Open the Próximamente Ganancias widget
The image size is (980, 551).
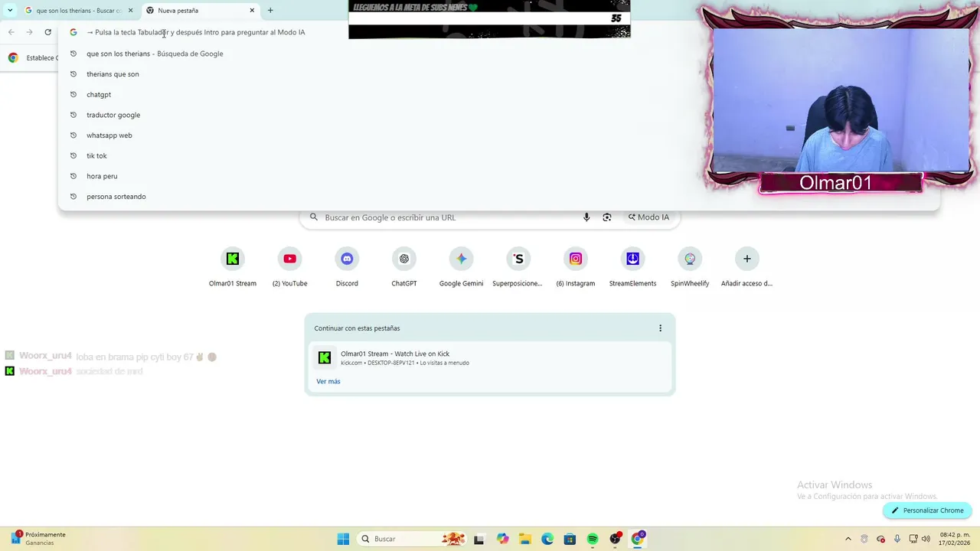point(38,539)
